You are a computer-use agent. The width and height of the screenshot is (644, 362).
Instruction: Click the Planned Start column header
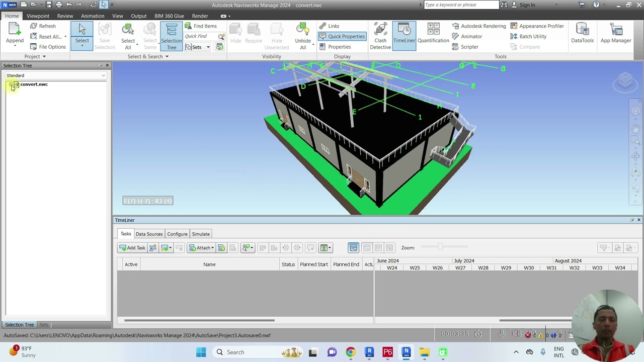pos(313,264)
